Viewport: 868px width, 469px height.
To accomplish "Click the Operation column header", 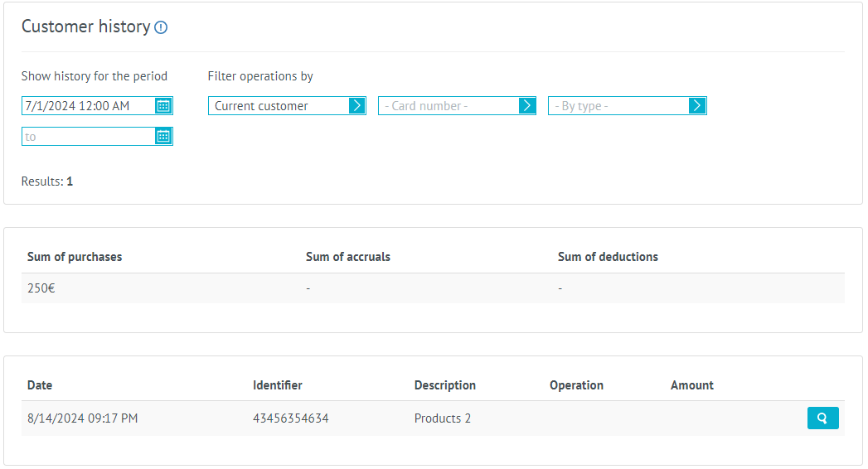I will [576, 385].
